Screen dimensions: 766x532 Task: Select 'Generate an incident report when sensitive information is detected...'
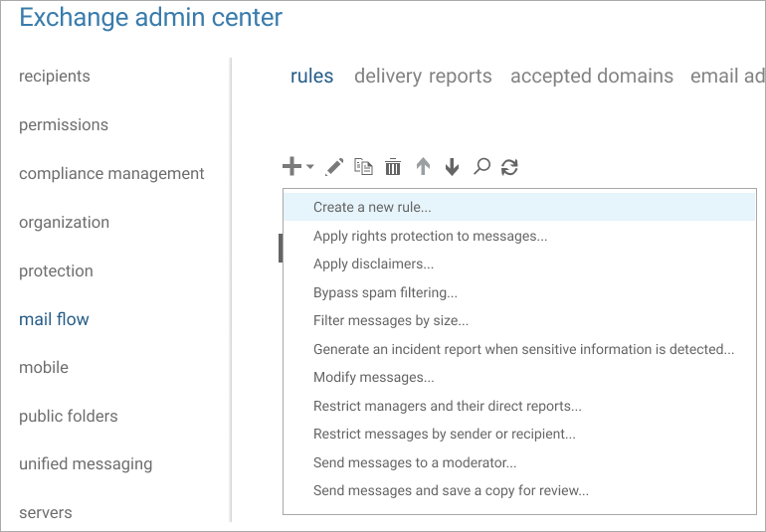[x=519, y=349]
